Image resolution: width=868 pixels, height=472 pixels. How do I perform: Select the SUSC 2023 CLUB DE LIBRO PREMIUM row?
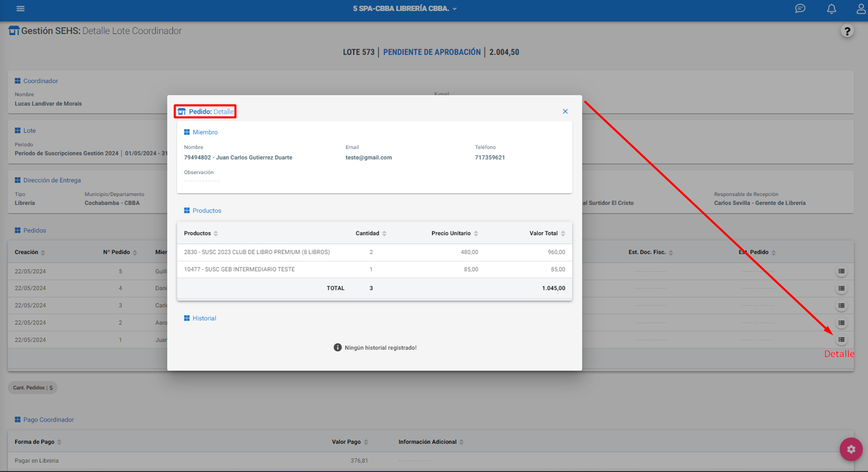point(374,252)
